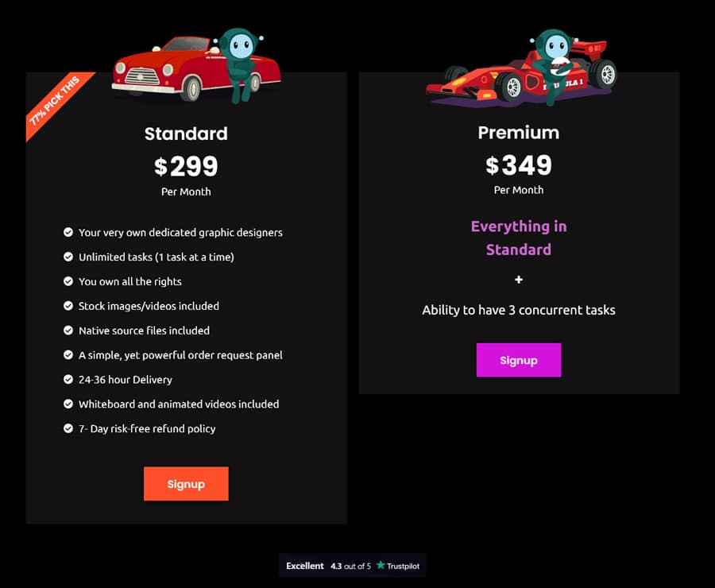Click the white plus sign under Everything in Standard
Screen dimensions: 715x588
pyautogui.click(x=519, y=280)
